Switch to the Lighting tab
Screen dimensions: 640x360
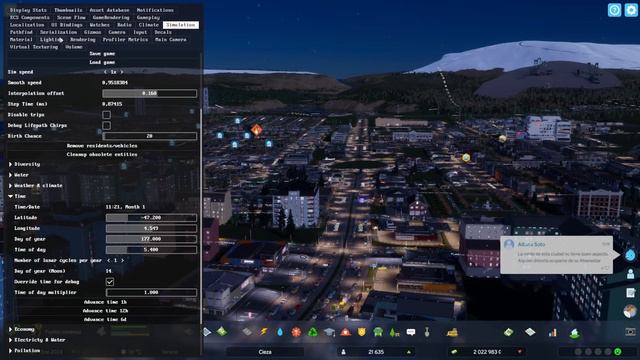point(51,40)
